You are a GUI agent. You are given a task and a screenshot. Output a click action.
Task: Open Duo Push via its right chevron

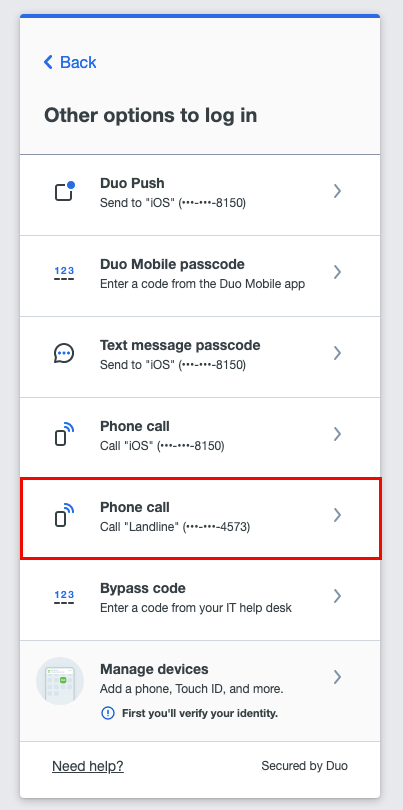[337, 191]
